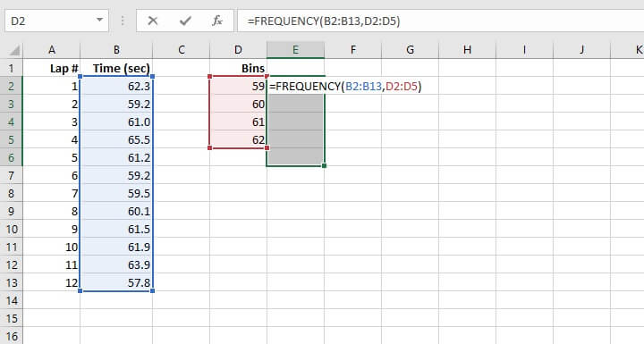
Task: Click bin value 60 cell
Action: pos(238,105)
